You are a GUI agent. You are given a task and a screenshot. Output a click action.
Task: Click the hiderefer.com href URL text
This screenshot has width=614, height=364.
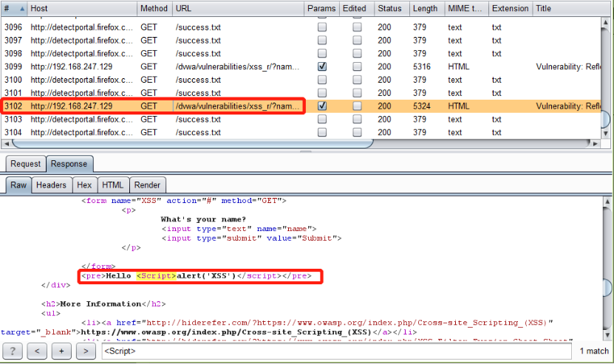[x=347, y=323]
